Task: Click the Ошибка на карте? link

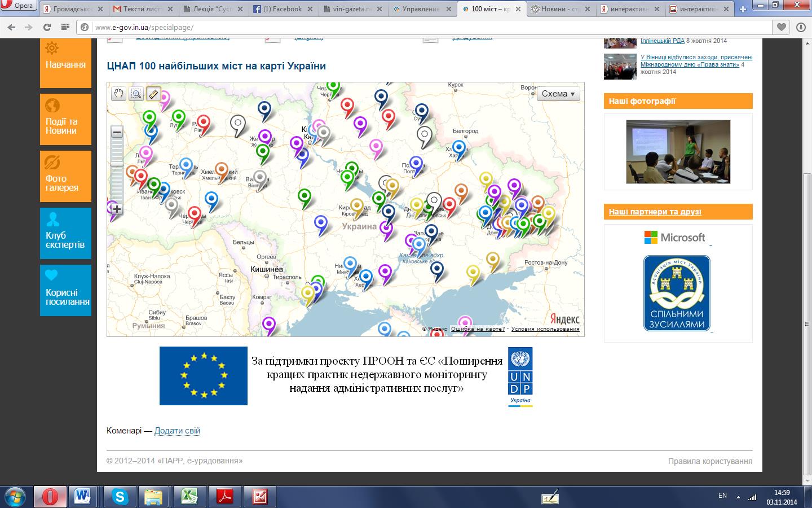Action: [478, 329]
